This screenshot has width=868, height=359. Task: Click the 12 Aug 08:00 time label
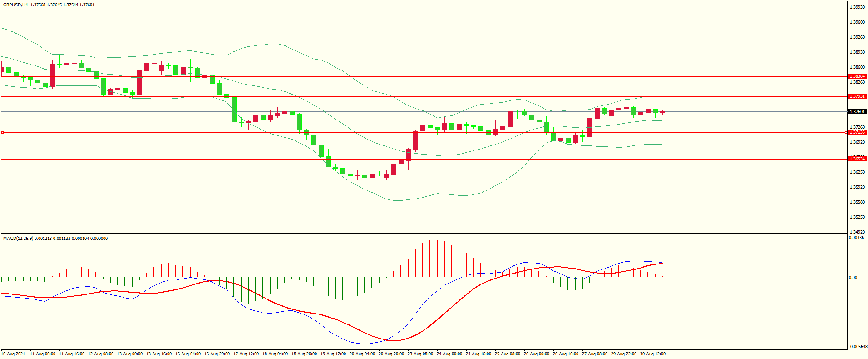[101, 354]
